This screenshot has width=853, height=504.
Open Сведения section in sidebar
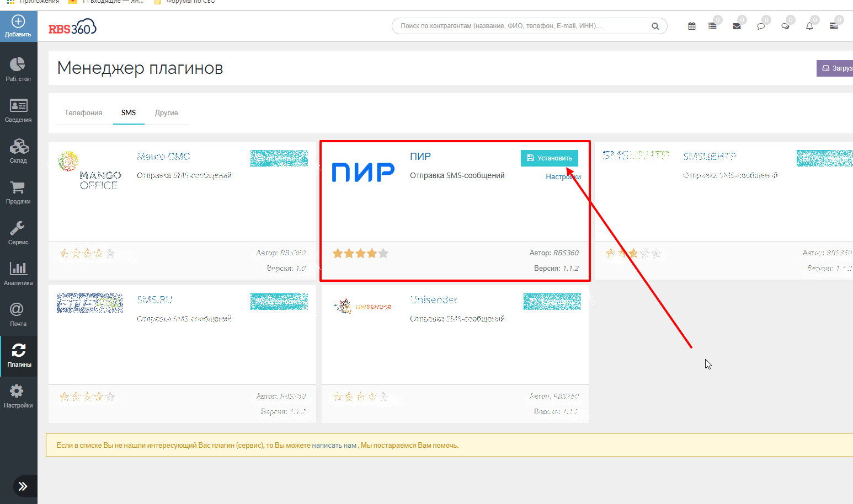pyautogui.click(x=18, y=110)
